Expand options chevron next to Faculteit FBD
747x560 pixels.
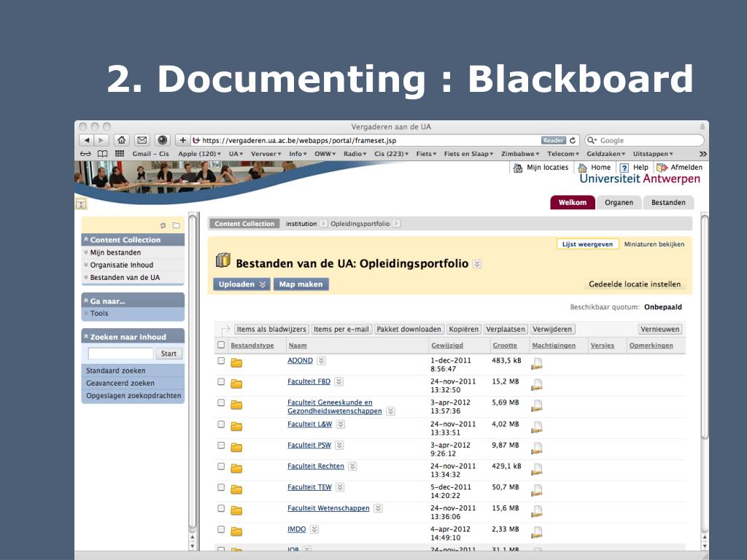(x=338, y=381)
